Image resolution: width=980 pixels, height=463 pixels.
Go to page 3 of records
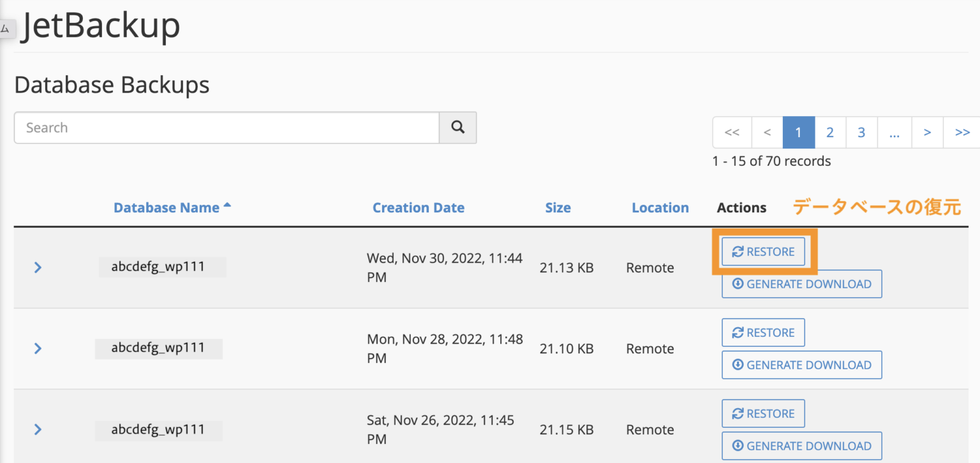pyautogui.click(x=861, y=133)
